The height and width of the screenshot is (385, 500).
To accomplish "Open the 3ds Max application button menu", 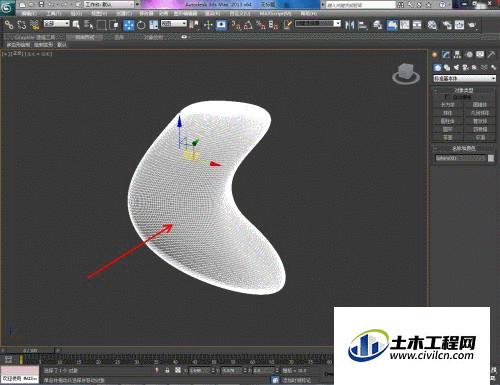I will click(x=7, y=7).
